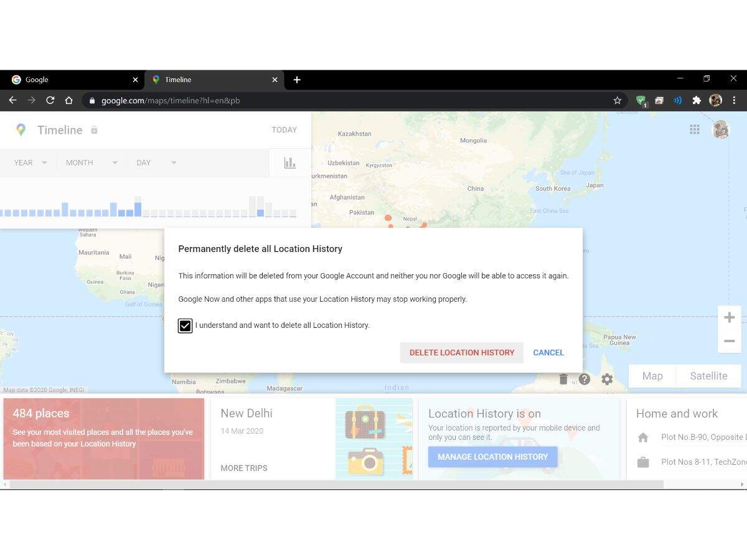Viewport: 747px width, 560px height.
Task: Expand the MONTH dropdown
Action: [x=92, y=162]
